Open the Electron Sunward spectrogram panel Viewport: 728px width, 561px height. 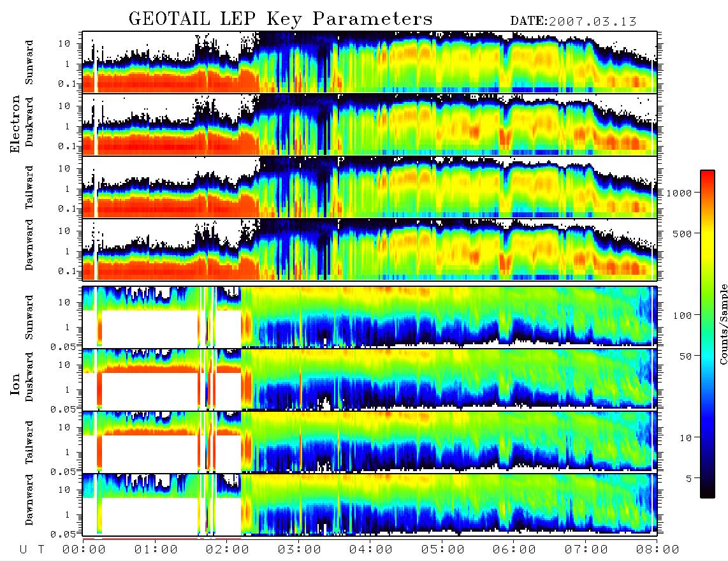[x=370, y=62]
